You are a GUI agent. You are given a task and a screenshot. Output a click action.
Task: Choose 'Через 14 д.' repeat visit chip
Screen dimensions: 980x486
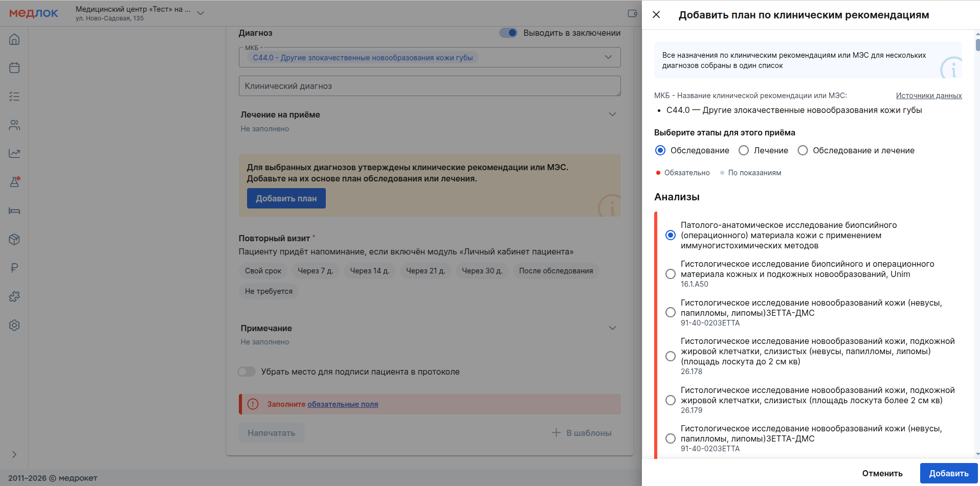pyautogui.click(x=369, y=271)
